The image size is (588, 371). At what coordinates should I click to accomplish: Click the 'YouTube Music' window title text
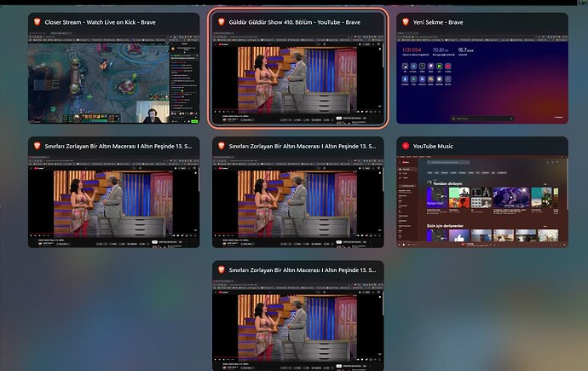pyautogui.click(x=433, y=146)
